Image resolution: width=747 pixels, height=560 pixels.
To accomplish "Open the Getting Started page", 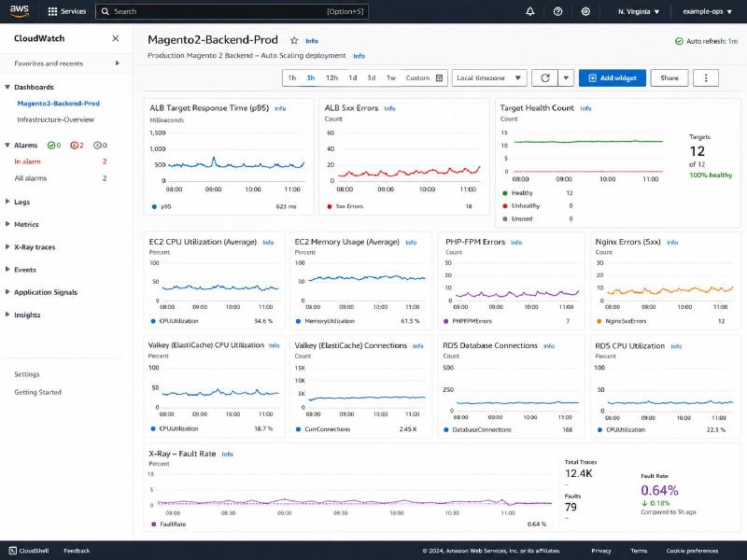I will pyautogui.click(x=37, y=392).
